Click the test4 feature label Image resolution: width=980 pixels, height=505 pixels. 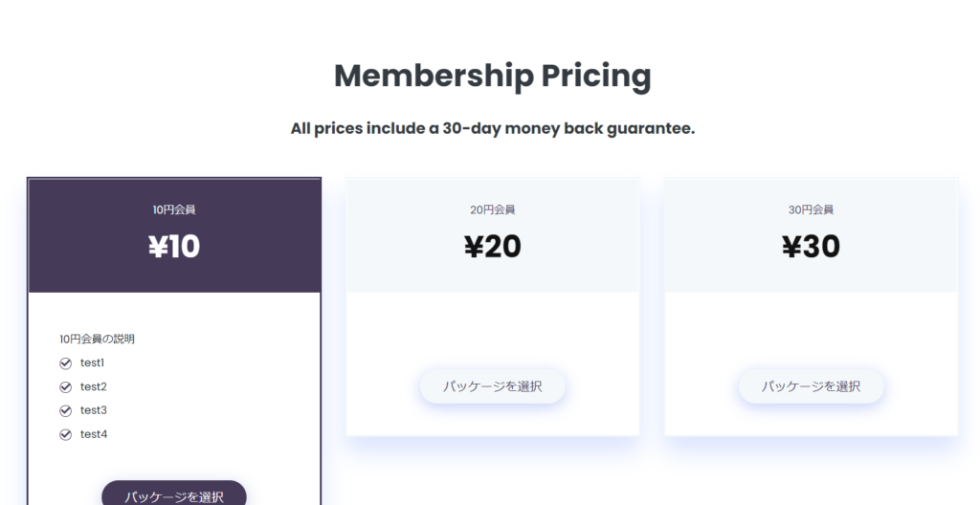tap(94, 434)
